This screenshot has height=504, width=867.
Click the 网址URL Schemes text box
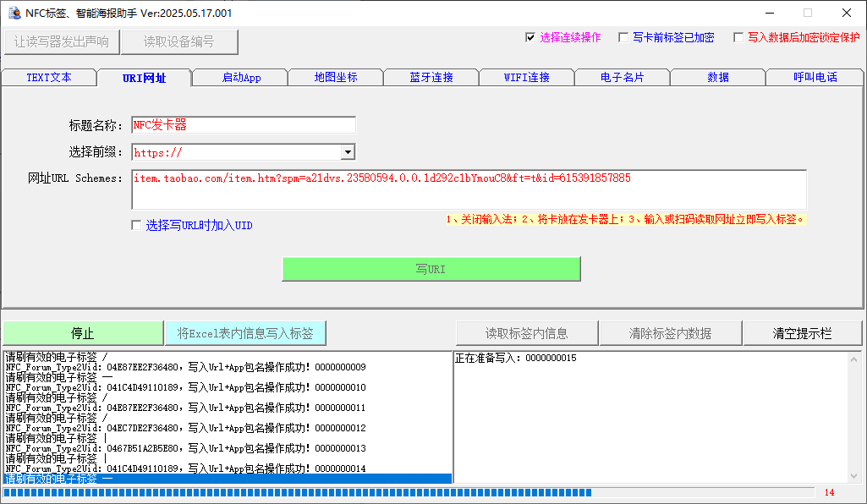click(469, 190)
